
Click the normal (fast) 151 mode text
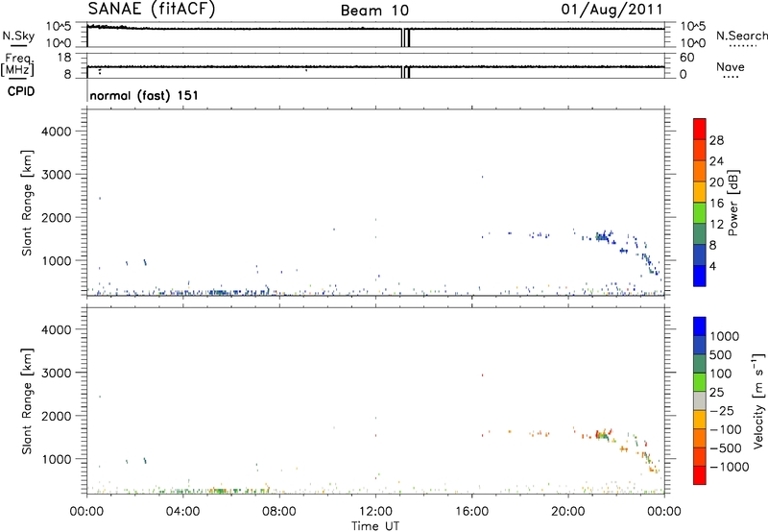tap(144, 95)
